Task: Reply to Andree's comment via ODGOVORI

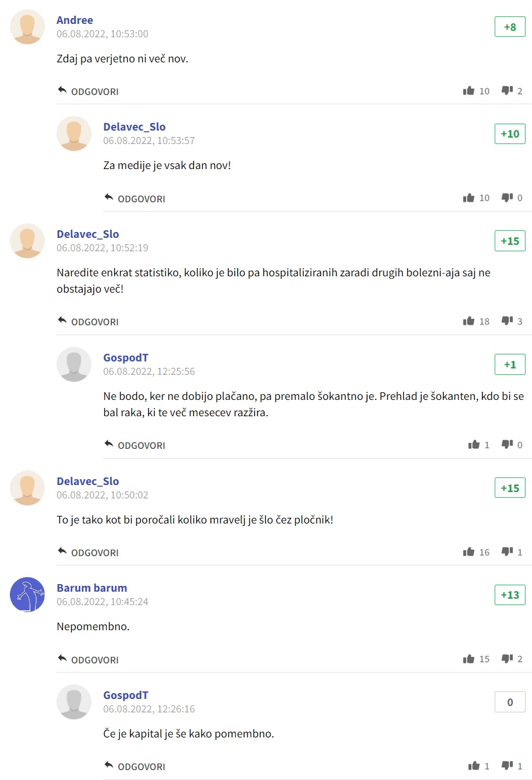Action: point(88,92)
